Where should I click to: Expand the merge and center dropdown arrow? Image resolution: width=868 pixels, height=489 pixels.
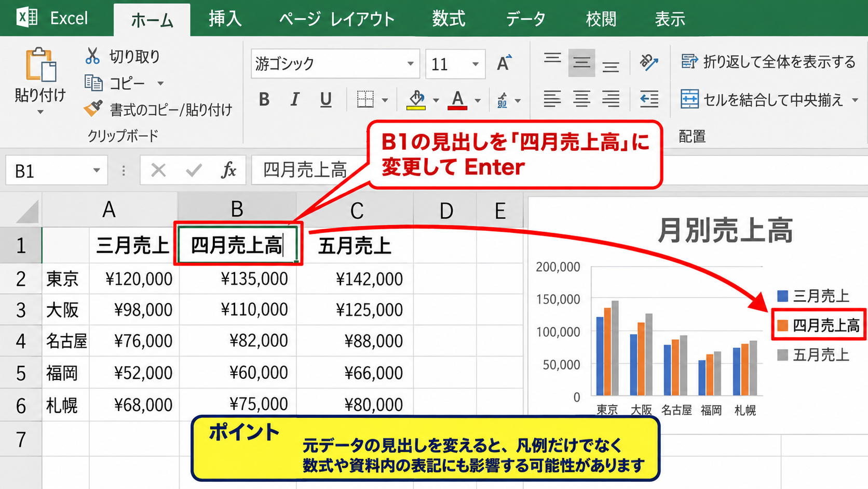[x=855, y=99]
